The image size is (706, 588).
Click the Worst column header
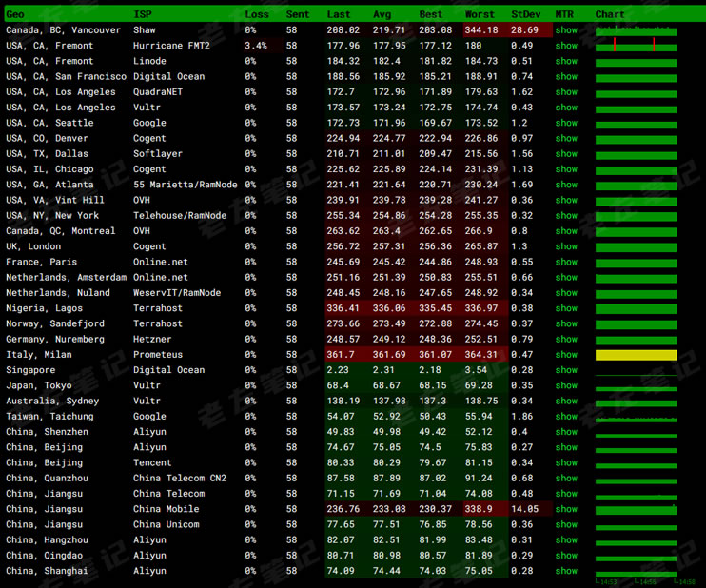tap(480, 14)
